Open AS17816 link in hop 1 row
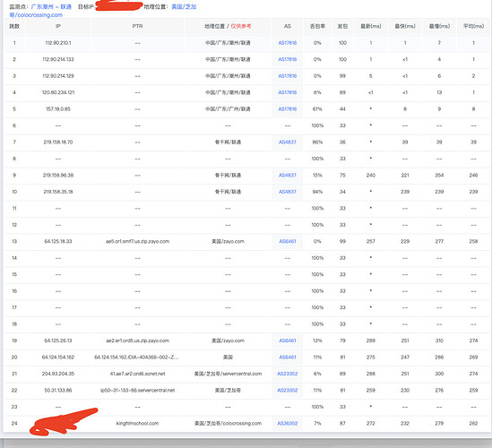Image resolution: width=492 pixels, height=448 pixels. (288, 43)
